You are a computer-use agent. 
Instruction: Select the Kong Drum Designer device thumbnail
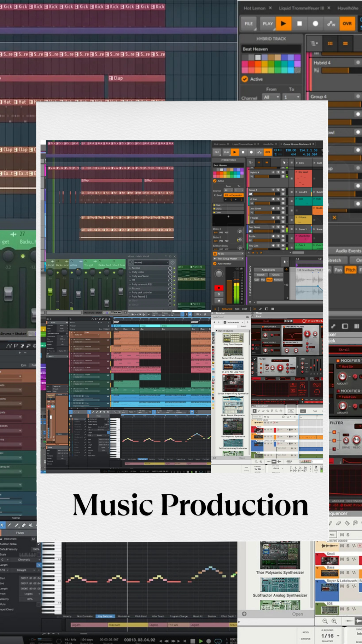coord(233,338)
